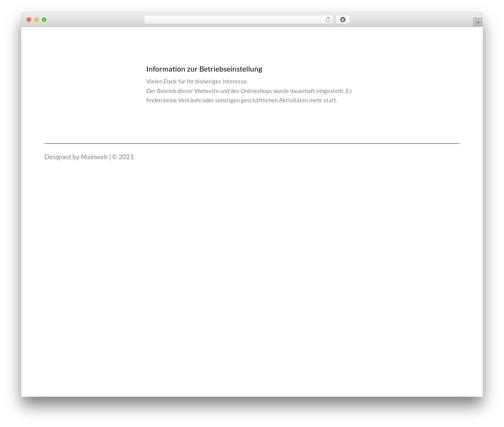The image size is (504, 427).
Task: Select the line starting 'Der Betrieb dieser Webseite'
Action: point(249,91)
